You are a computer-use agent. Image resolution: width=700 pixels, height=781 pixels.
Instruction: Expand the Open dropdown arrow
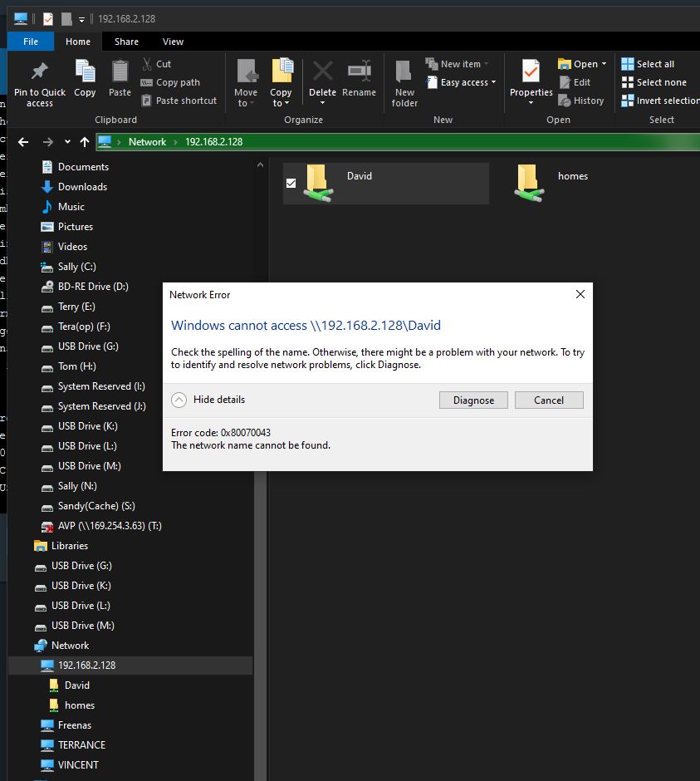pyautogui.click(x=604, y=64)
